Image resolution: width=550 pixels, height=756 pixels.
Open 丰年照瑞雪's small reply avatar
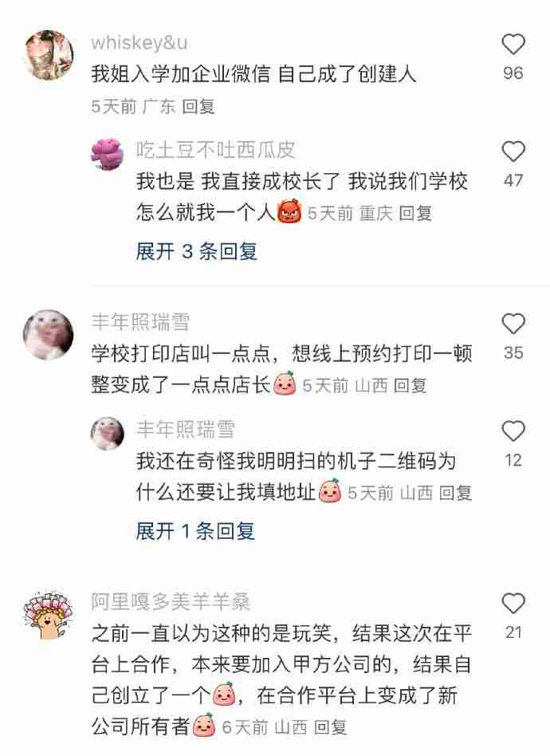(107, 434)
